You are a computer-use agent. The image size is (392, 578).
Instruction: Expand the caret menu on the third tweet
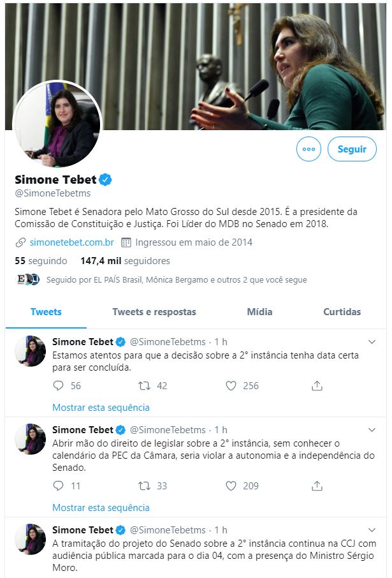(x=372, y=530)
